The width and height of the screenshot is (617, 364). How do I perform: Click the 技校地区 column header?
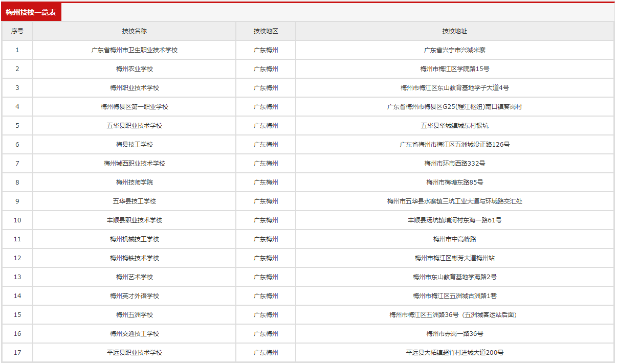pyautogui.click(x=266, y=31)
